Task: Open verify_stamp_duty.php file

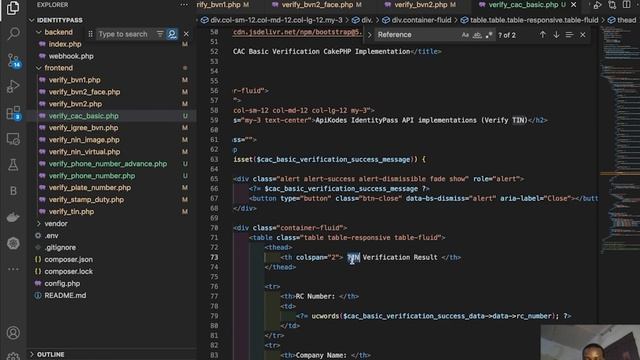Action: coord(86,200)
